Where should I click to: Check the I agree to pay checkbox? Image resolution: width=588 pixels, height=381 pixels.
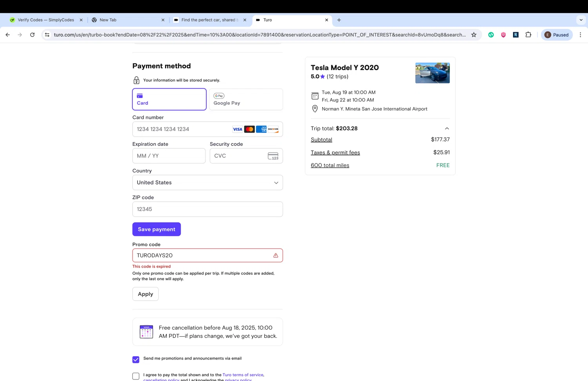click(x=136, y=376)
